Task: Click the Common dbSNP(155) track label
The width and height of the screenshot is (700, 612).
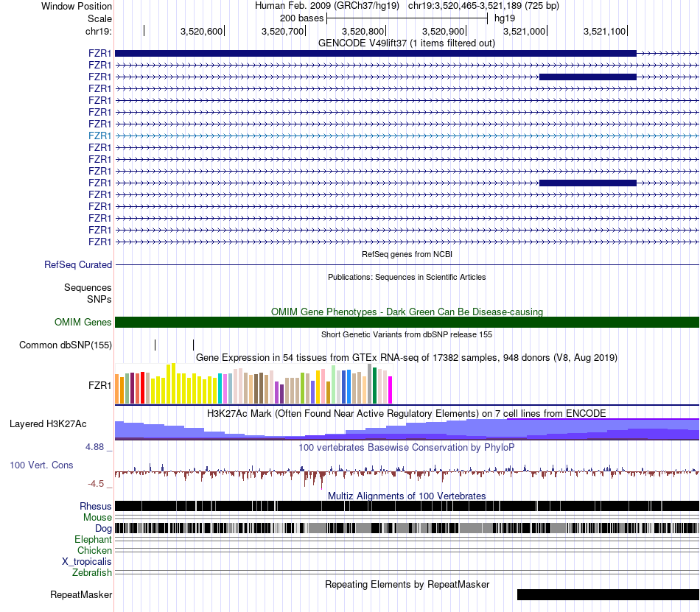Action: pyautogui.click(x=66, y=345)
